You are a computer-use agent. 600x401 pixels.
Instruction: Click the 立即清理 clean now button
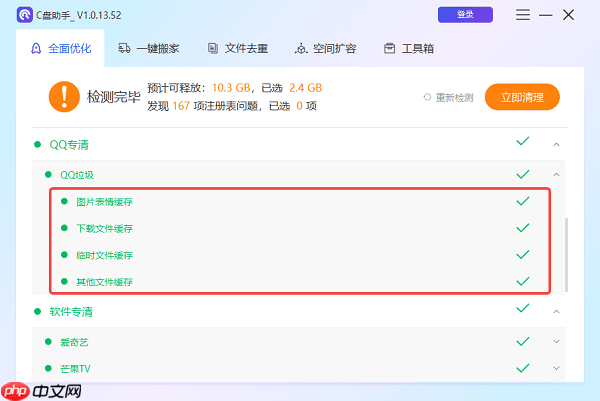[x=522, y=97]
